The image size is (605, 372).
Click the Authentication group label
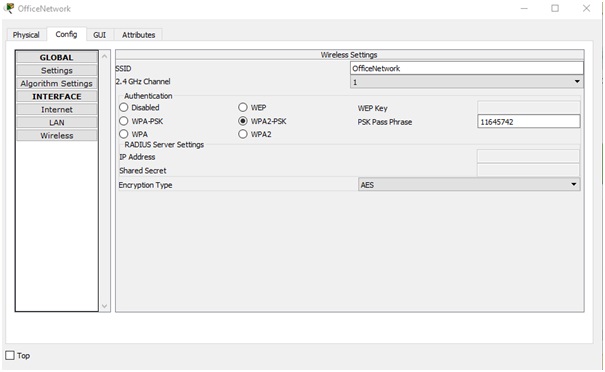click(148, 96)
